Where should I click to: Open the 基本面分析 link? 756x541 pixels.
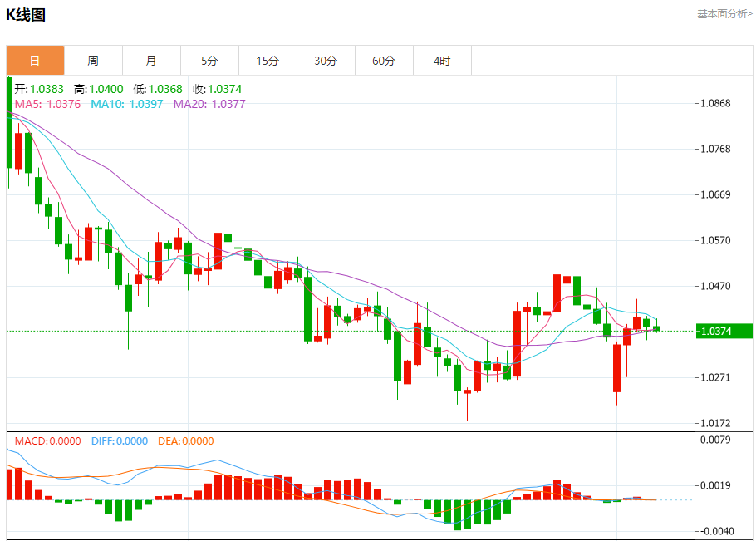[x=724, y=14]
